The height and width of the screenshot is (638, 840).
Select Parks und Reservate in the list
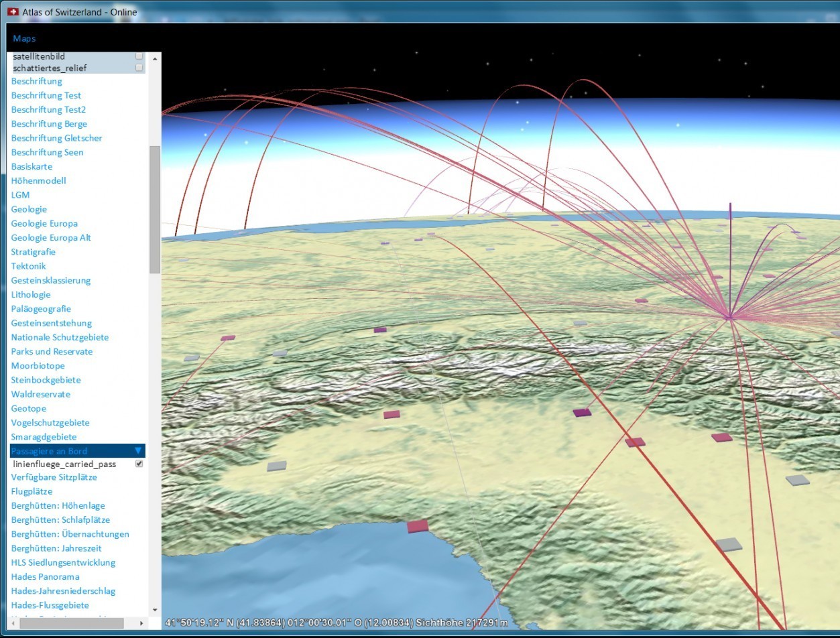52,351
